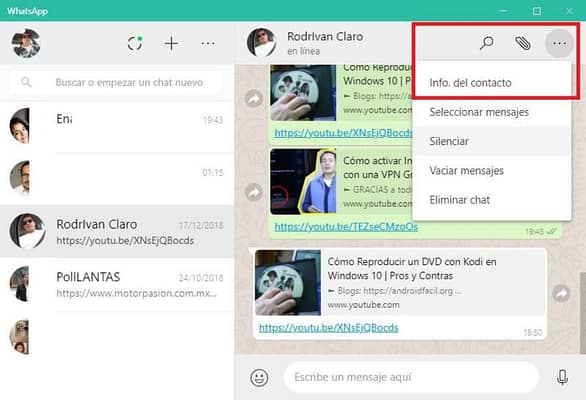
Task: Attach a file with paperclip icon
Action: tap(523, 43)
